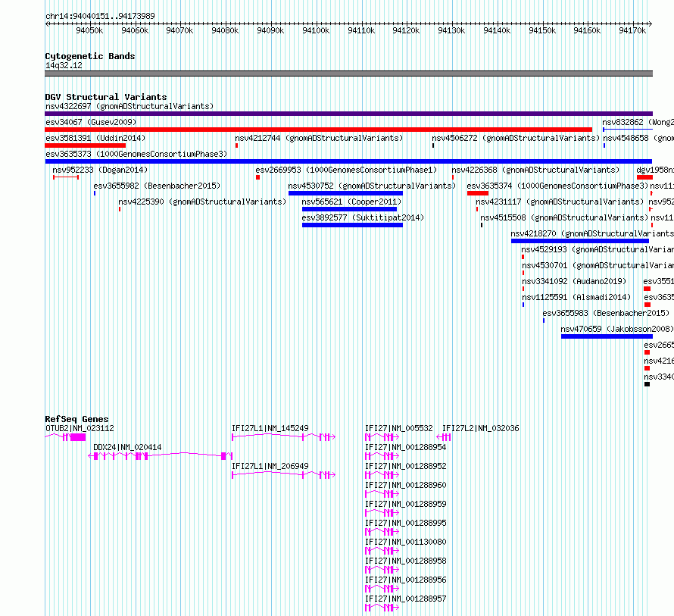Click the Cytogenetic Bands track title

[x=90, y=56]
